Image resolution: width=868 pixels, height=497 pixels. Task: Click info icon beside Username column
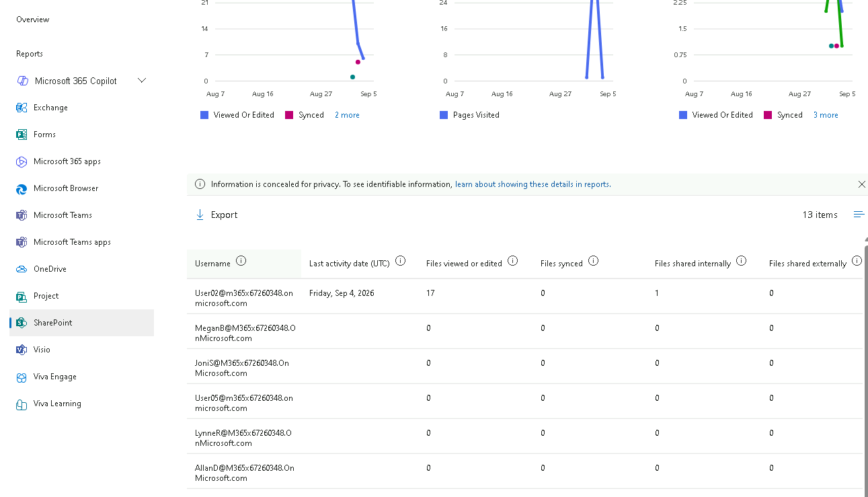click(x=241, y=261)
